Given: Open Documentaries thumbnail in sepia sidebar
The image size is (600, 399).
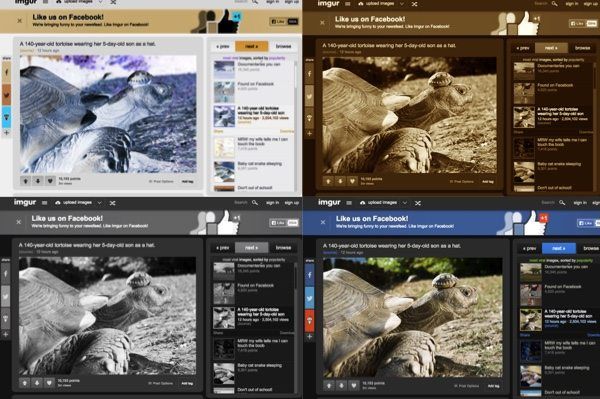Looking at the screenshot, I should coord(524,71).
